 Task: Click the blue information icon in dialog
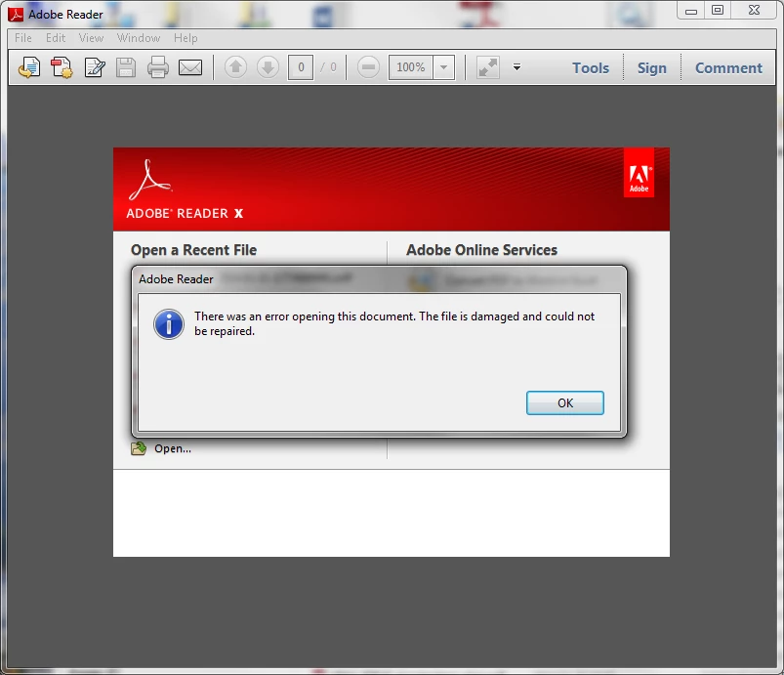coord(169,324)
